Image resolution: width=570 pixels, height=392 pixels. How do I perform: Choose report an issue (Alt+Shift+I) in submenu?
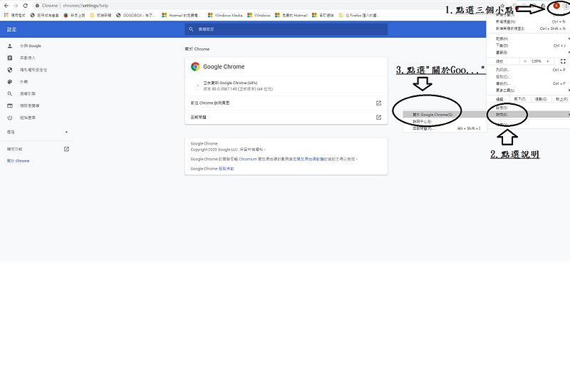tap(445, 128)
